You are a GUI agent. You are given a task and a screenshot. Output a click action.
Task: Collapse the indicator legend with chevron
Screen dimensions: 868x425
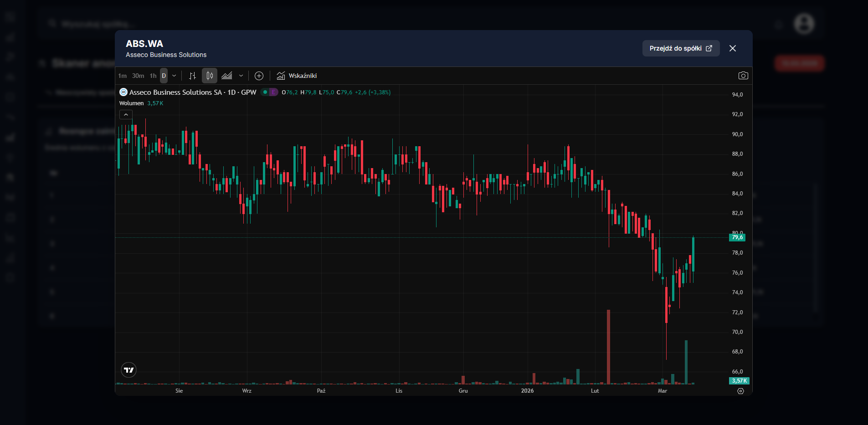coord(126,115)
